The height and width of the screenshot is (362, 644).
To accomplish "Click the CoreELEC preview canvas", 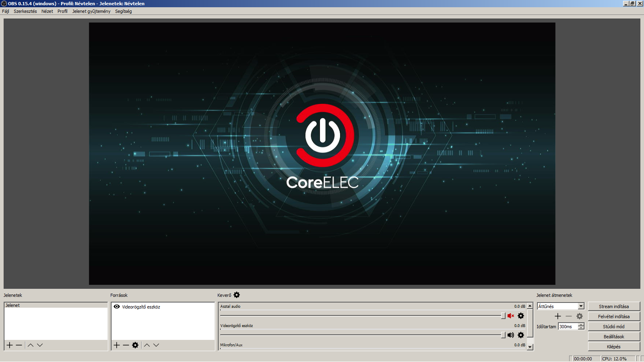I will pyautogui.click(x=322, y=154).
